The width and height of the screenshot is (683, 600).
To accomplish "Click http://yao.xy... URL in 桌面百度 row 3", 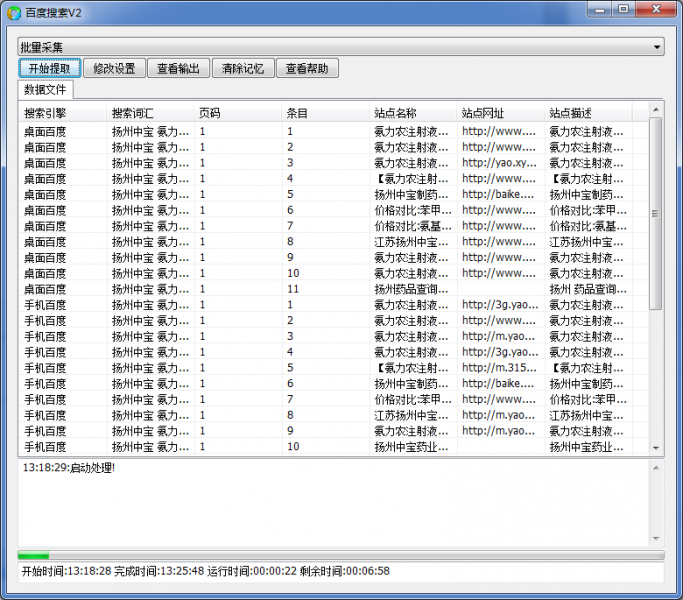I will pyautogui.click(x=499, y=163).
